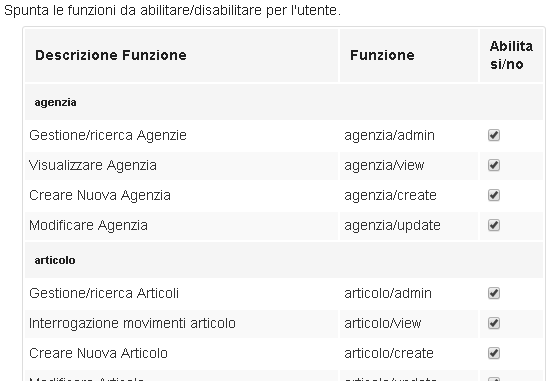Screen dimensions: 555x381
Task: Toggle checkbox for Modificare Agenzia
Action: (x=494, y=225)
